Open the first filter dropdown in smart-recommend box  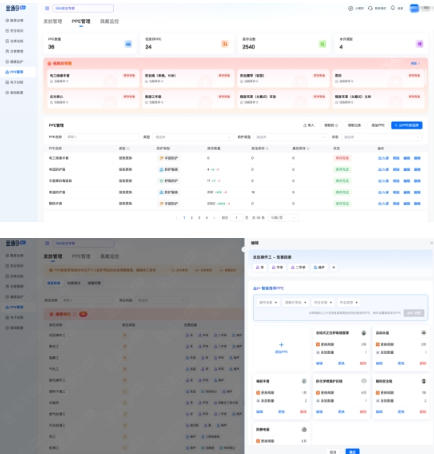pos(268,302)
